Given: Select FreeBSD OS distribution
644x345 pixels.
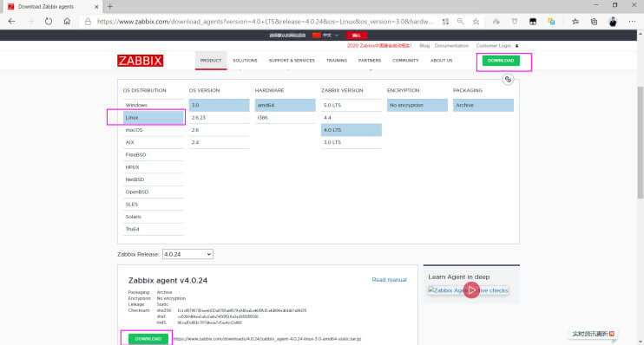Looking at the screenshot, I should coord(153,154).
